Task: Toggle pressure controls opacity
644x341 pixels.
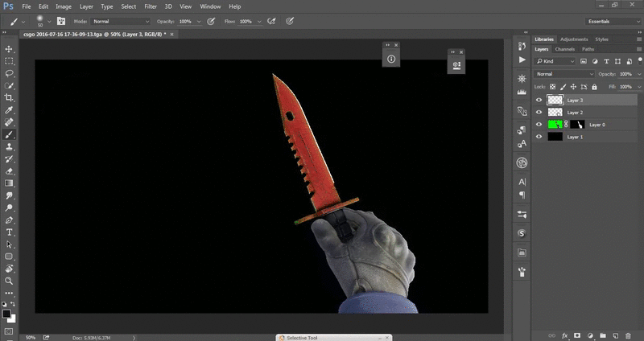Action: pyautogui.click(x=211, y=22)
